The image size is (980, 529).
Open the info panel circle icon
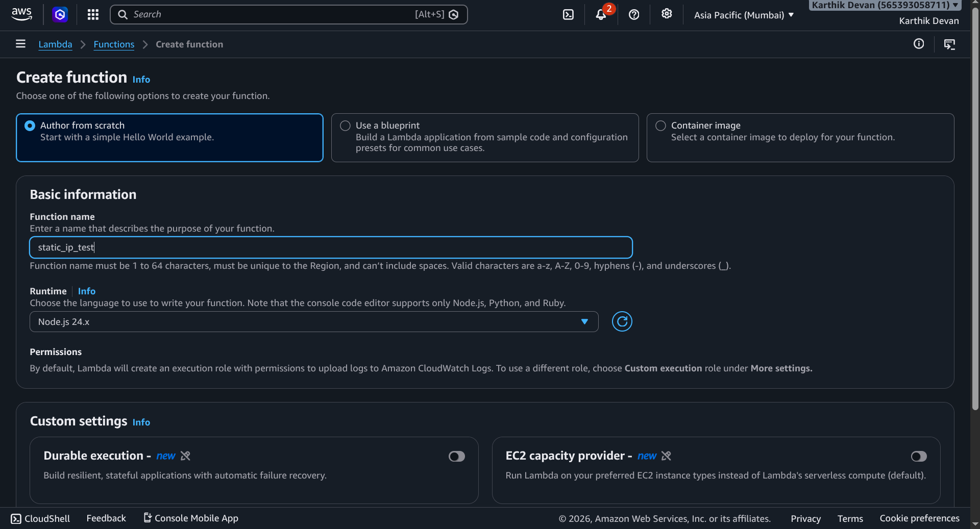919,44
